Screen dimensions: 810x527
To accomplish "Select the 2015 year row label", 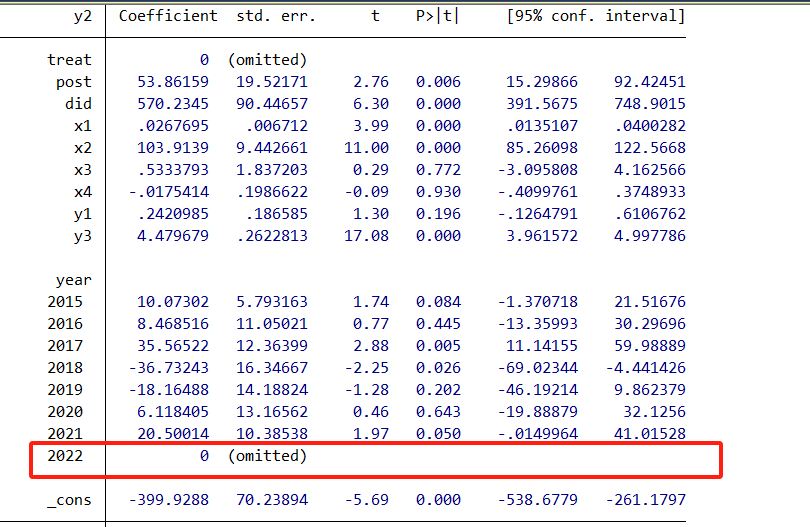I will [65, 302].
